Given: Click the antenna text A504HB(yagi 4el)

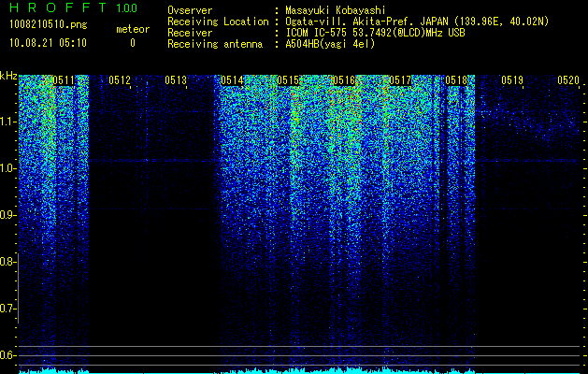Looking at the screenshot, I should (x=330, y=44).
